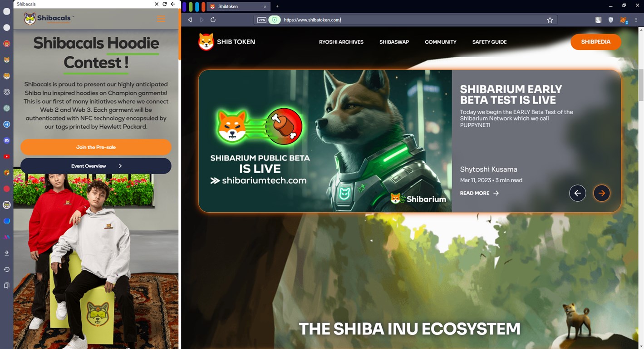Screen dimensions: 644x349
Task: Go to ShibaSwap in the navigation
Action: [394, 42]
